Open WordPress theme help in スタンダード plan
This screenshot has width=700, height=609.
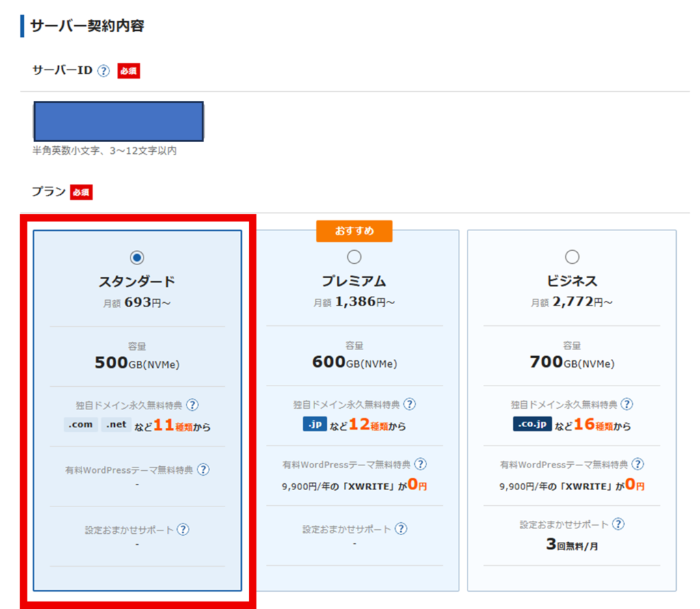tap(203, 470)
